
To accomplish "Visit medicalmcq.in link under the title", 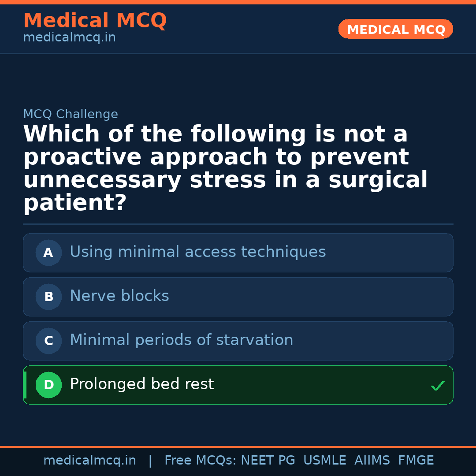I will tap(69, 38).
